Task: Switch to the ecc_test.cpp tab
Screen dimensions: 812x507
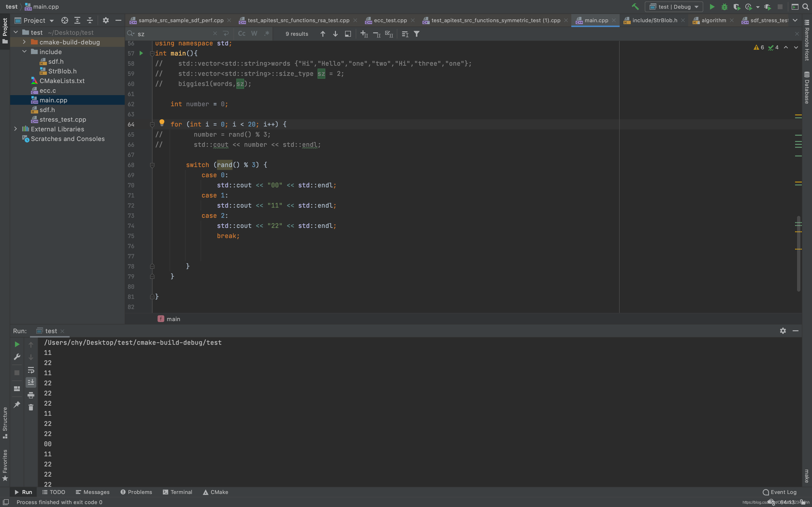Action: click(x=390, y=21)
